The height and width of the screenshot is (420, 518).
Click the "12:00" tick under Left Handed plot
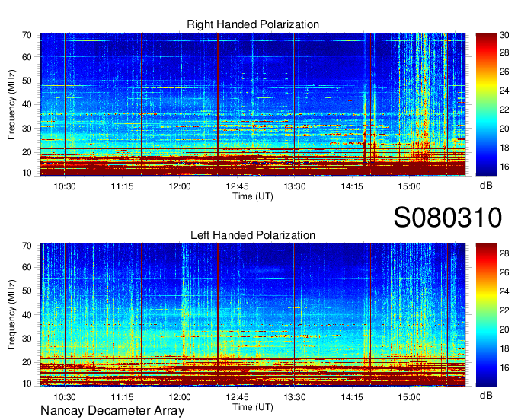[x=180, y=397]
